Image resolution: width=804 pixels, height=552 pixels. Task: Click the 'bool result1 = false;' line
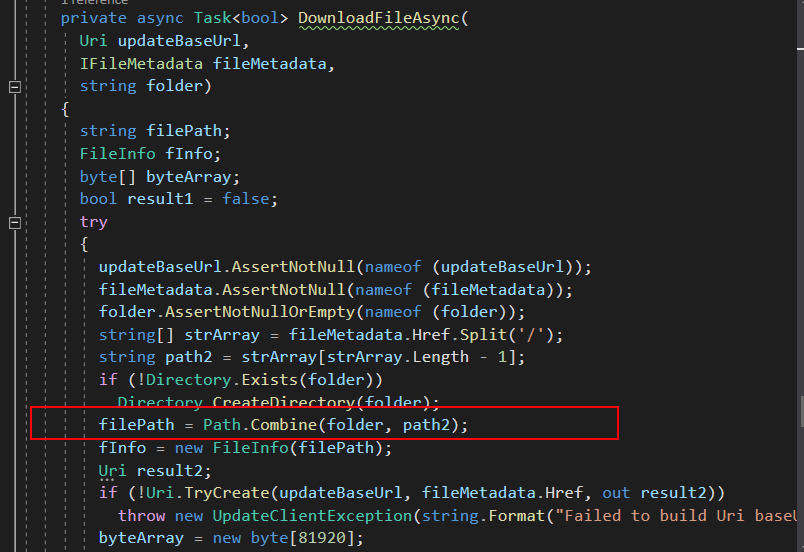click(178, 199)
